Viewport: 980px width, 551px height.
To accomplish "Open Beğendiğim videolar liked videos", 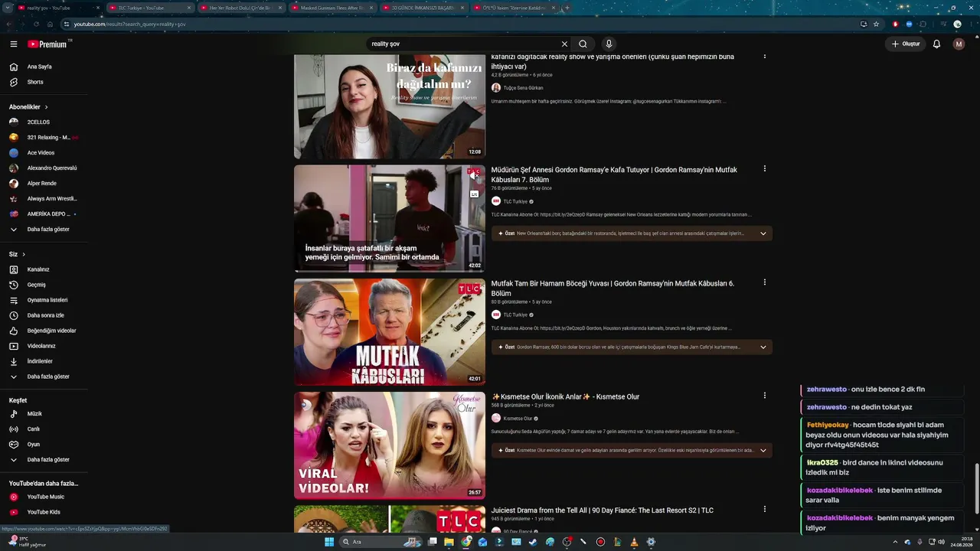I will [x=44, y=331].
